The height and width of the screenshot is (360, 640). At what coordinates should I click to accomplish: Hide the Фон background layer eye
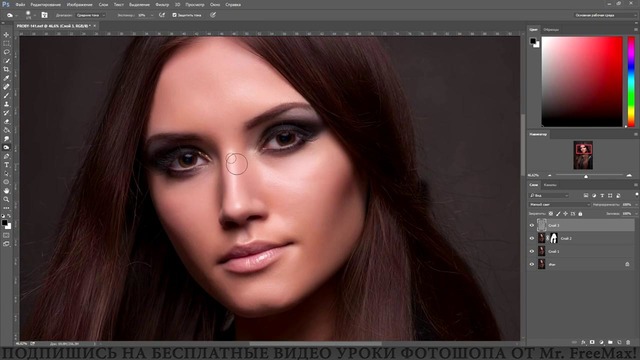531,264
